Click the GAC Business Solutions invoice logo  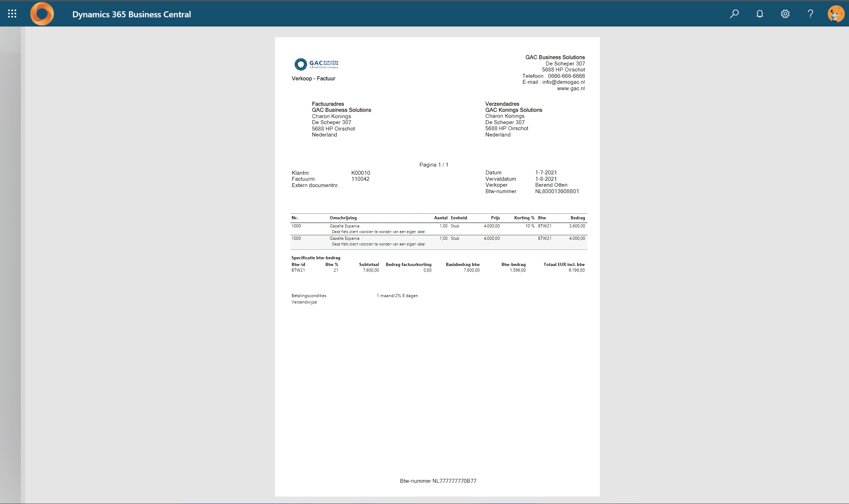tap(316, 64)
